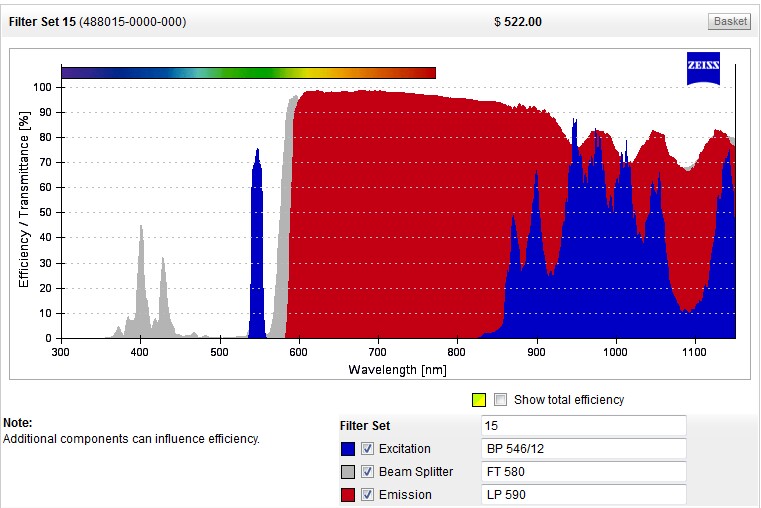The height and width of the screenshot is (508, 761).
Task: Uncheck the Excitation curve checkbox
Action: (368, 449)
